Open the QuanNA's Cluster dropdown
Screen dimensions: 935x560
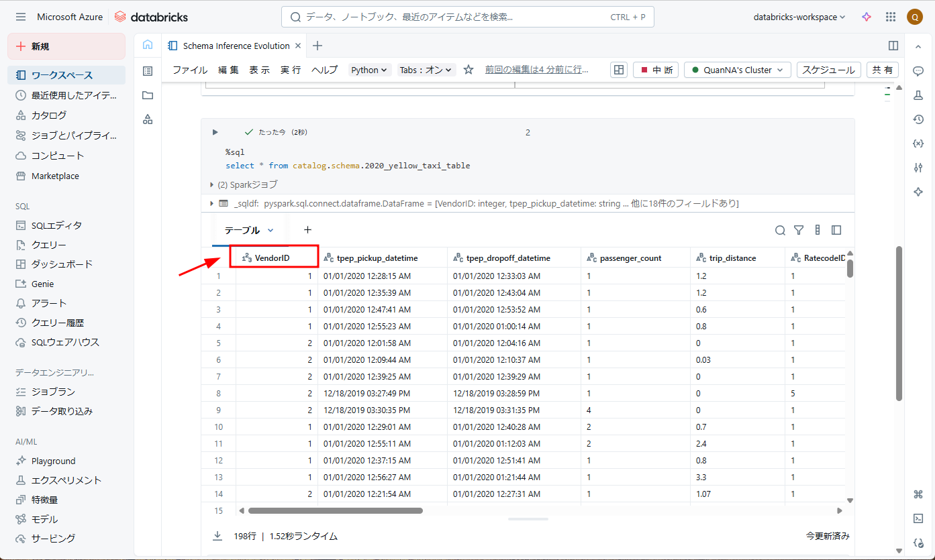pos(737,70)
